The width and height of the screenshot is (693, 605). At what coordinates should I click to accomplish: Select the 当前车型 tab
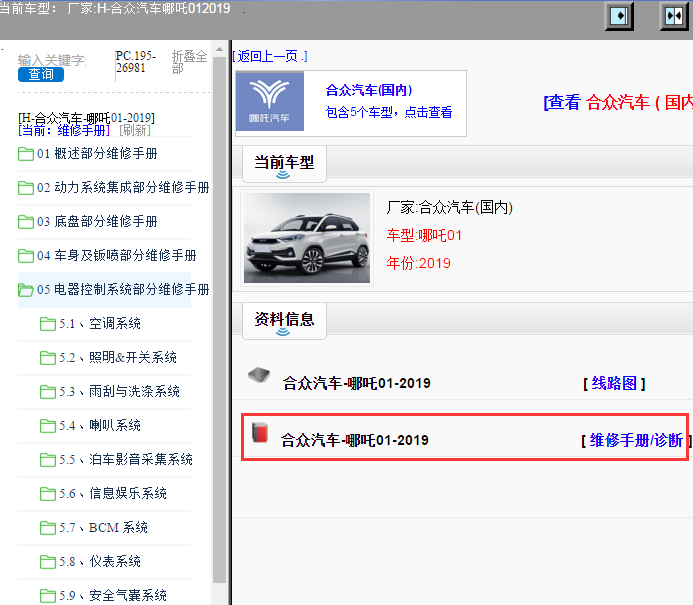(x=284, y=164)
